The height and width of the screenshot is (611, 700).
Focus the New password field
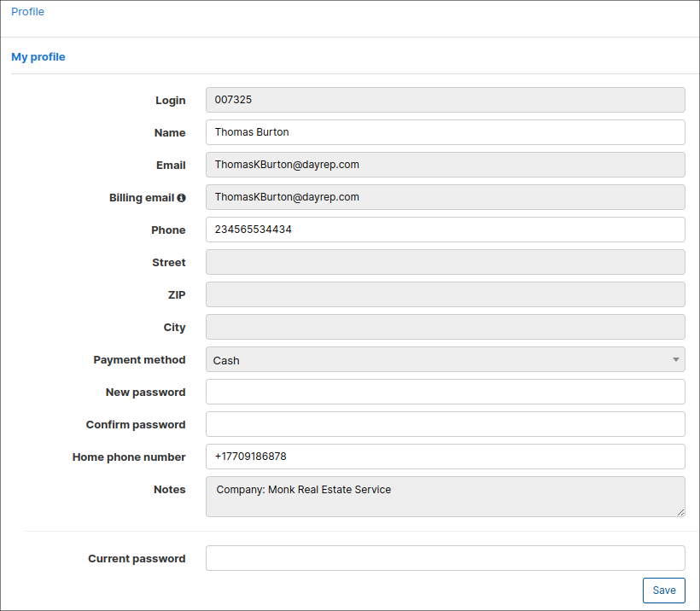(x=444, y=392)
